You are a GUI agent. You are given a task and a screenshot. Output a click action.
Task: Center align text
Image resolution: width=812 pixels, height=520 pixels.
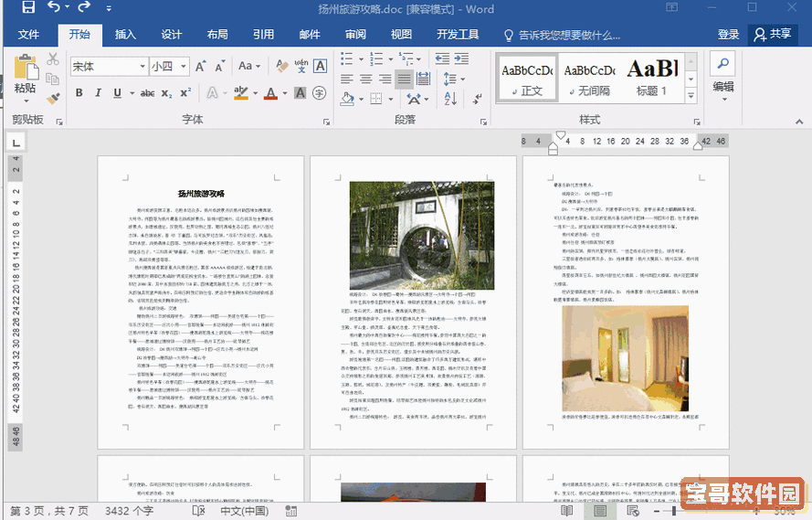366,79
